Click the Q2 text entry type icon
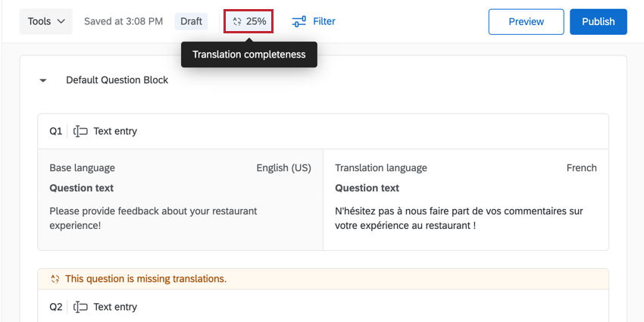644x322 pixels. coord(80,307)
